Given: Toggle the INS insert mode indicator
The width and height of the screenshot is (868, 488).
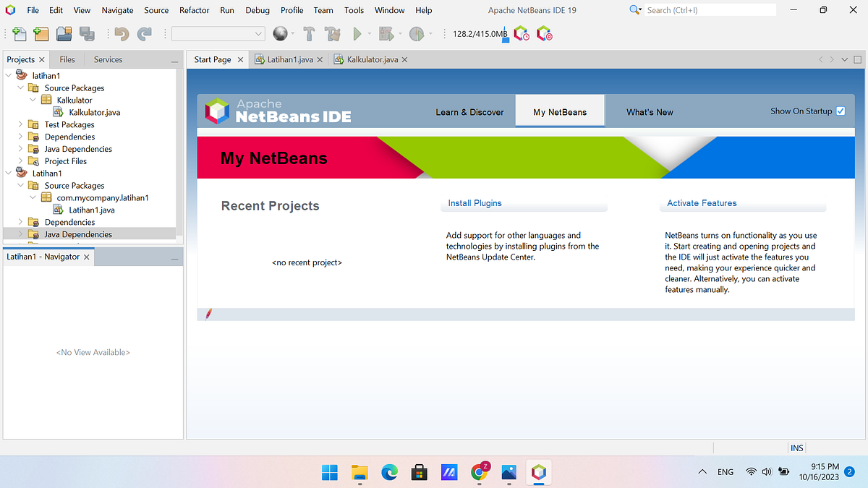Looking at the screenshot, I should (x=796, y=448).
